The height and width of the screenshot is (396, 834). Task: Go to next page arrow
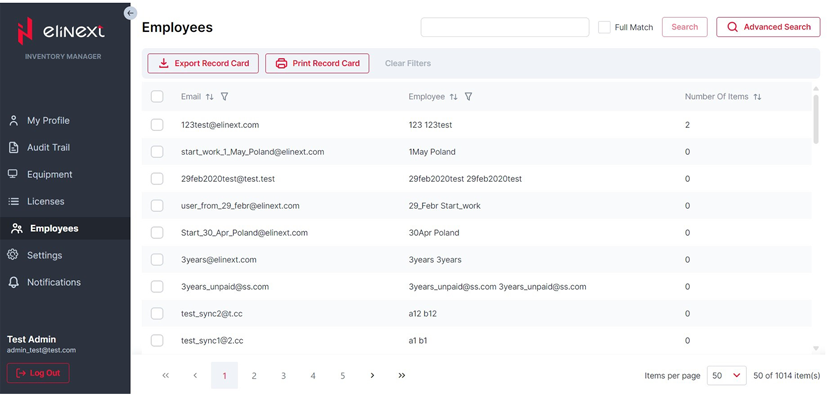pyautogui.click(x=372, y=375)
